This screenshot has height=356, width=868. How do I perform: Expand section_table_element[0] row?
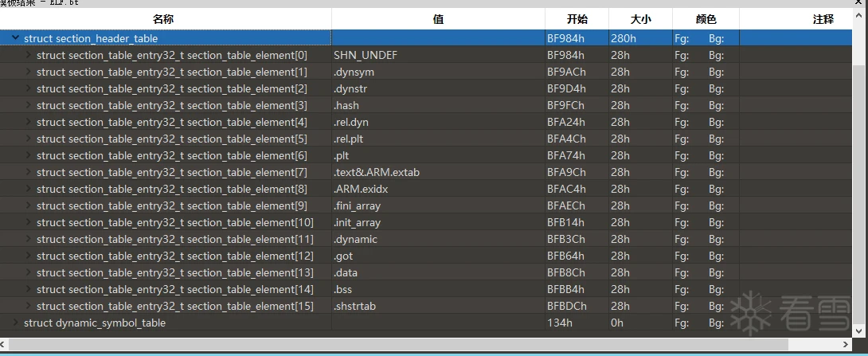tap(29, 56)
